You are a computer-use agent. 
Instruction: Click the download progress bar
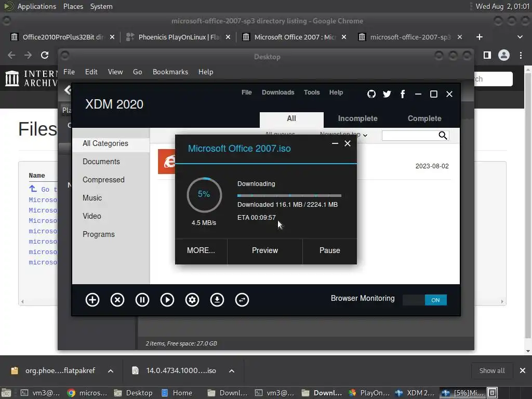289,196
